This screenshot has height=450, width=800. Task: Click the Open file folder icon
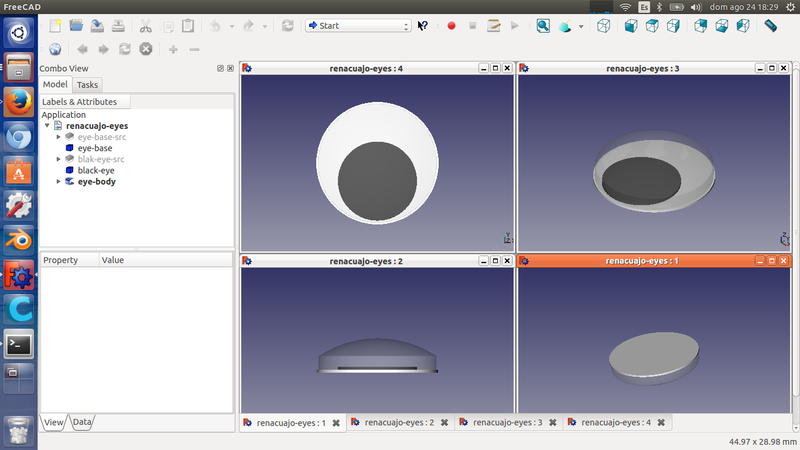(x=75, y=26)
